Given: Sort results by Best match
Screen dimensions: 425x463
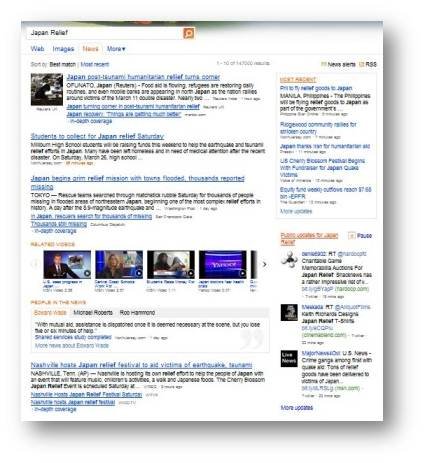Looking at the screenshot, I should (63, 64).
